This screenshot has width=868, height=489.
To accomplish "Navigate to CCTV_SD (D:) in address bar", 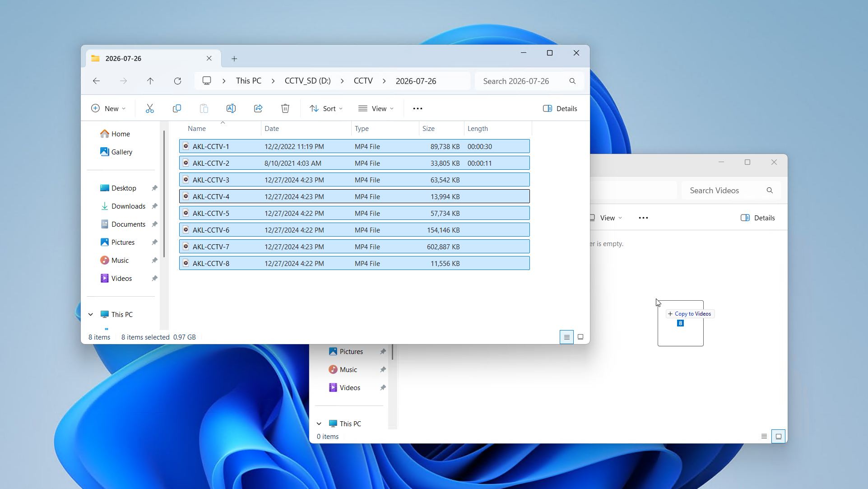I will tap(308, 81).
